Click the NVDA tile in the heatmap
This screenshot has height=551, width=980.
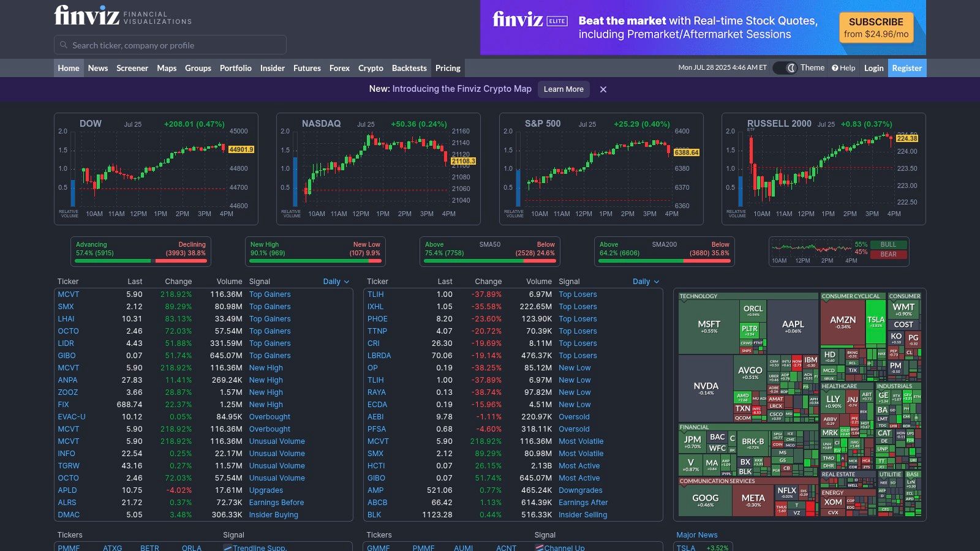(x=706, y=388)
